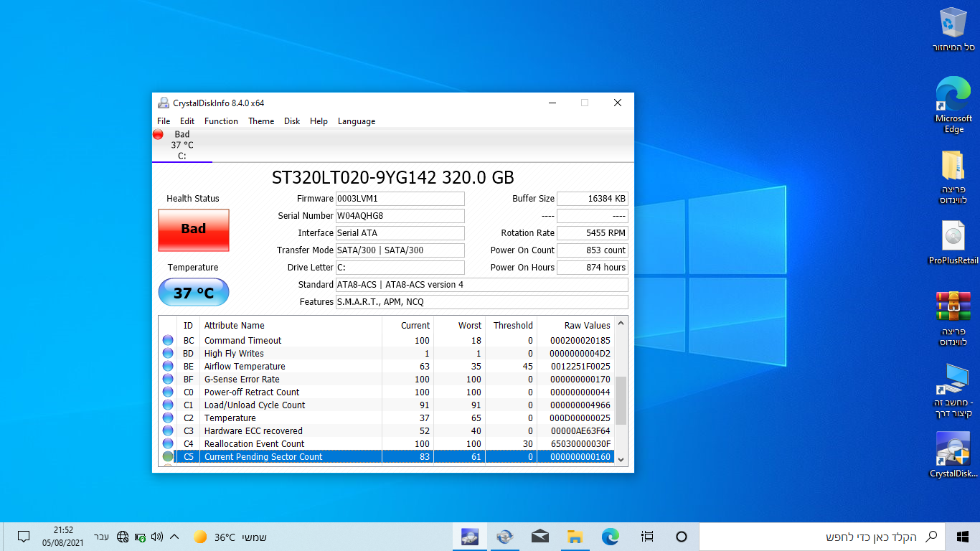The image size is (980, 551).
Task: Open the Function menu
Action: [x=221, y=121]
